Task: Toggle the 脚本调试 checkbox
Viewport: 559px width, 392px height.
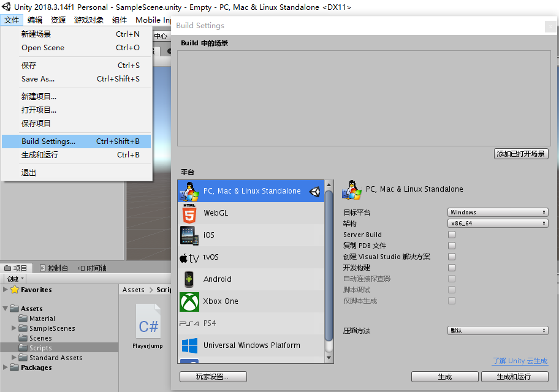Action: coord(452,290)
